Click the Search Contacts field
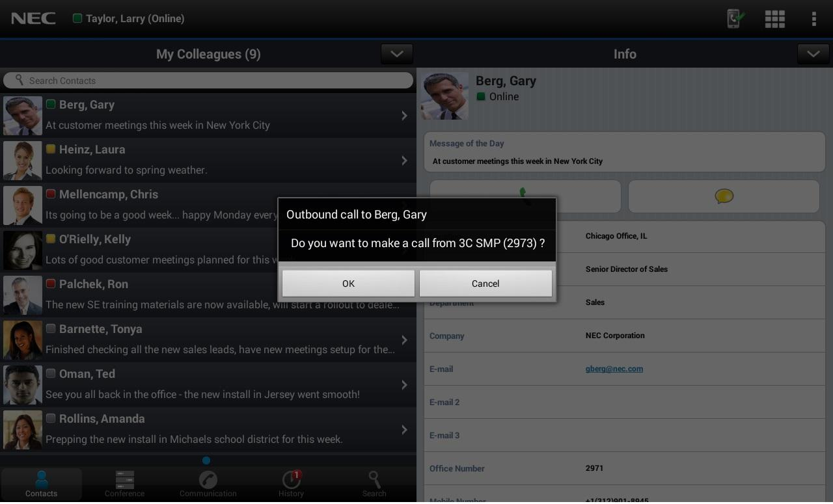Image resolution: width=833 pixels, height=504 pixels. (208, 81)
